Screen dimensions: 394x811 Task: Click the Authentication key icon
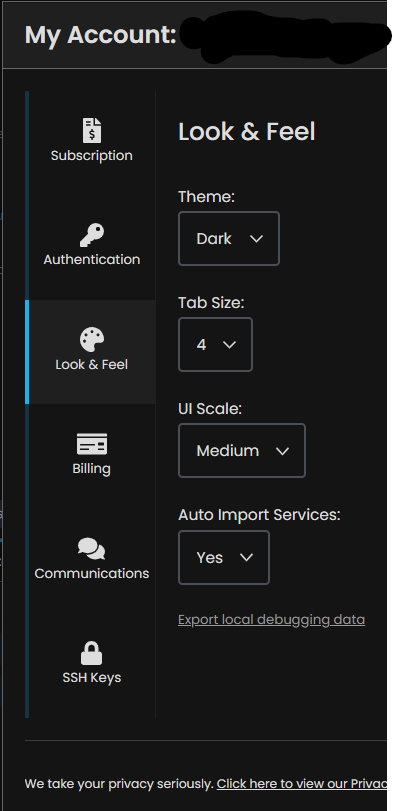92,235
